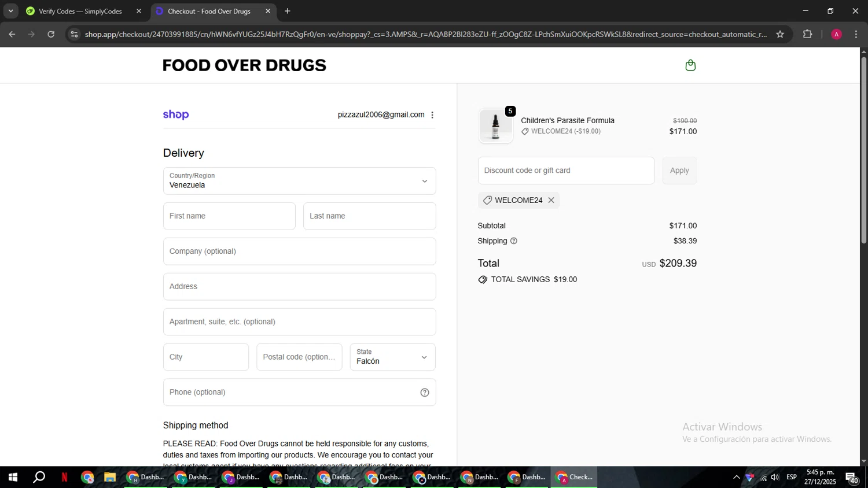
Task: Open the Windows Start menu
Action: tap(13, 477)
